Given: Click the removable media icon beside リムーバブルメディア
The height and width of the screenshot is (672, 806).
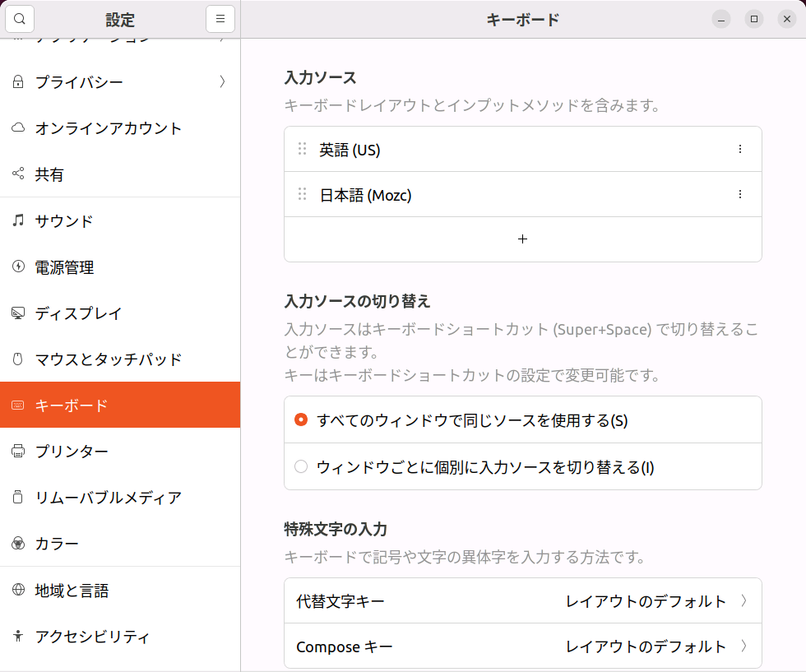Looking at the screenshot, I should pyautogui.click(x=18, y=497).
